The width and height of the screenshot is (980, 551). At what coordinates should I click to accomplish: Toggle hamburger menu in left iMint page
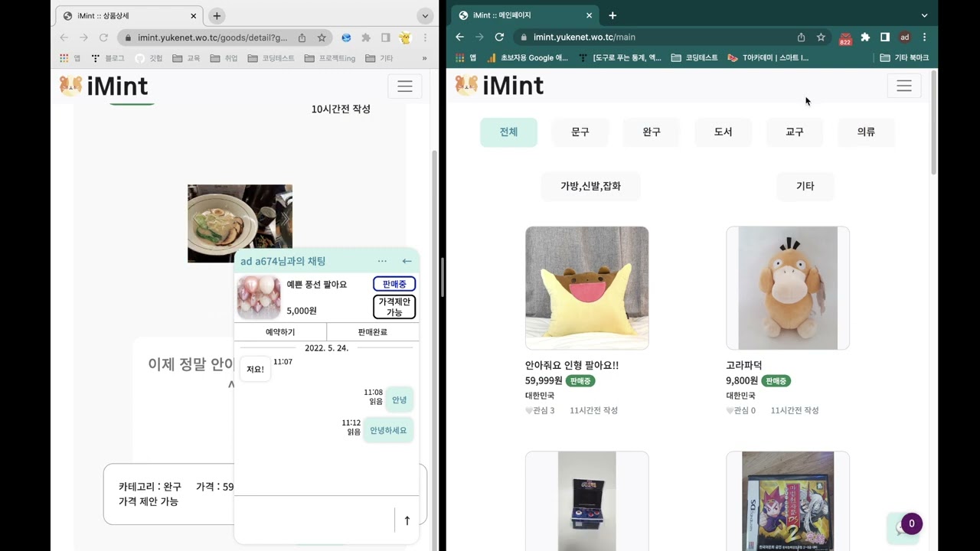point(404,86)
